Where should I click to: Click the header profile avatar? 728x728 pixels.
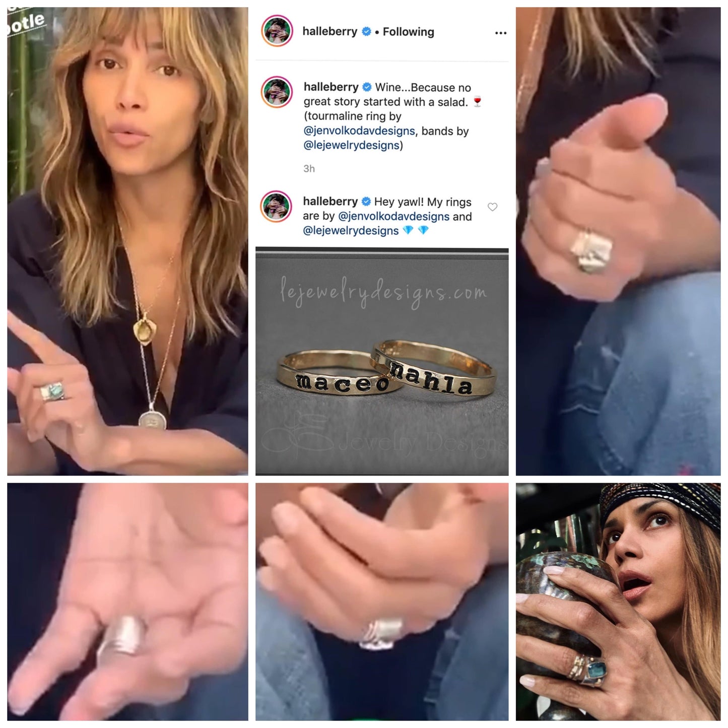point(277,31)
